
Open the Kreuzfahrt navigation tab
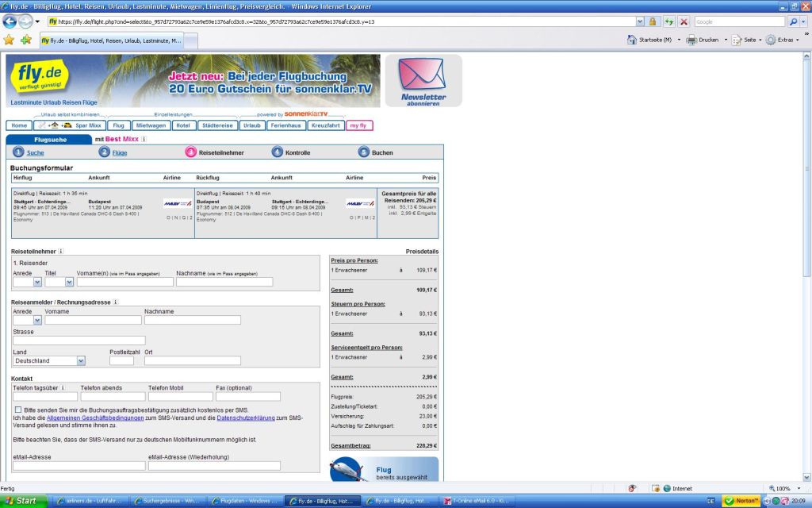(x=326, y=125)
